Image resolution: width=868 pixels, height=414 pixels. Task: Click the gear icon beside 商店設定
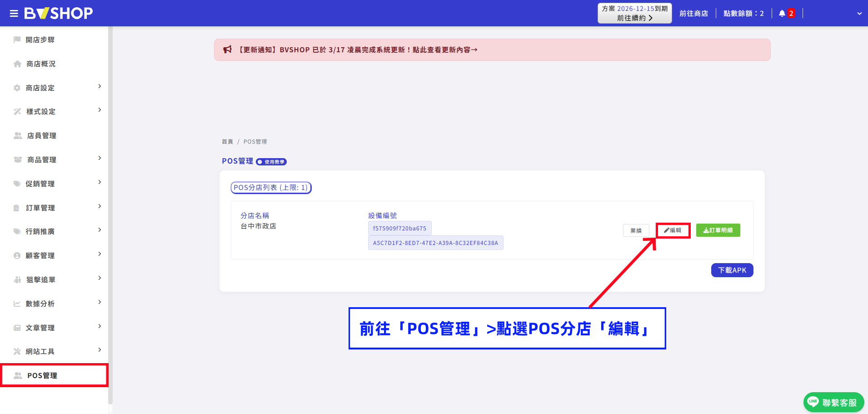(17, 88)
